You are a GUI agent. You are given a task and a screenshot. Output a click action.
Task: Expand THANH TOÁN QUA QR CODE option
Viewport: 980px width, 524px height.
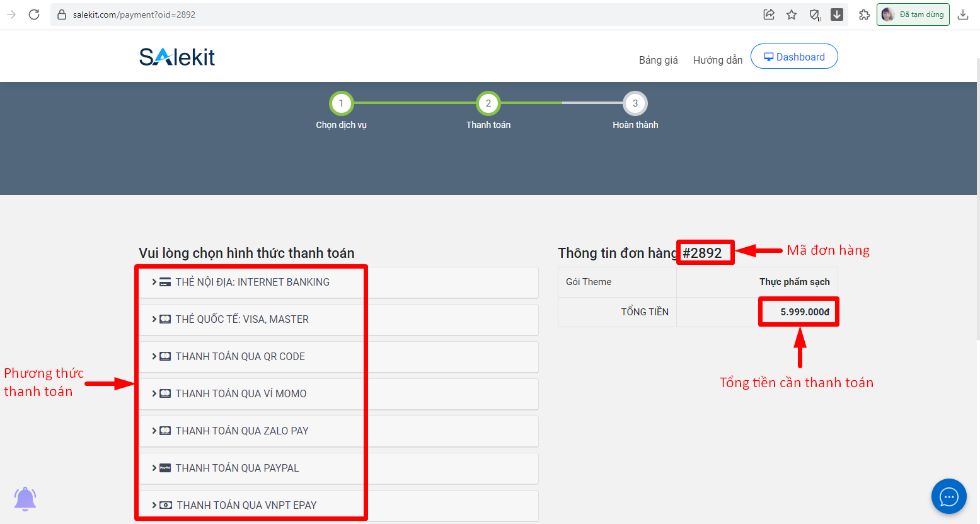click(x=338, y=357)
